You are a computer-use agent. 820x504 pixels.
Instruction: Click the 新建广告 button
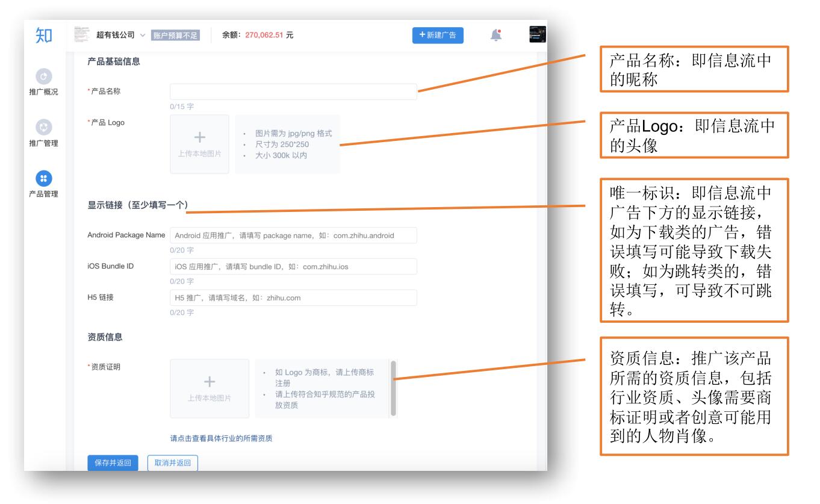pyautogui.click(x=438, y=35)
